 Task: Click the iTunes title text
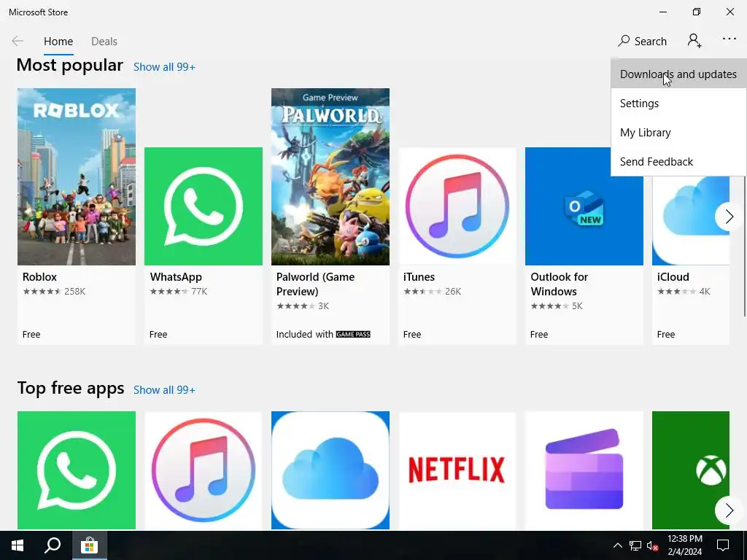[419, 277]
